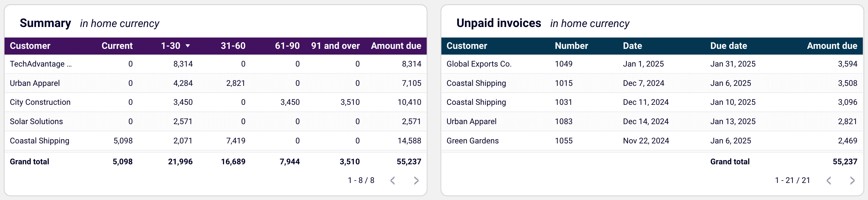Sort Summary by 31-60 column header
The image size is (868, 200).
pos(233,46)
